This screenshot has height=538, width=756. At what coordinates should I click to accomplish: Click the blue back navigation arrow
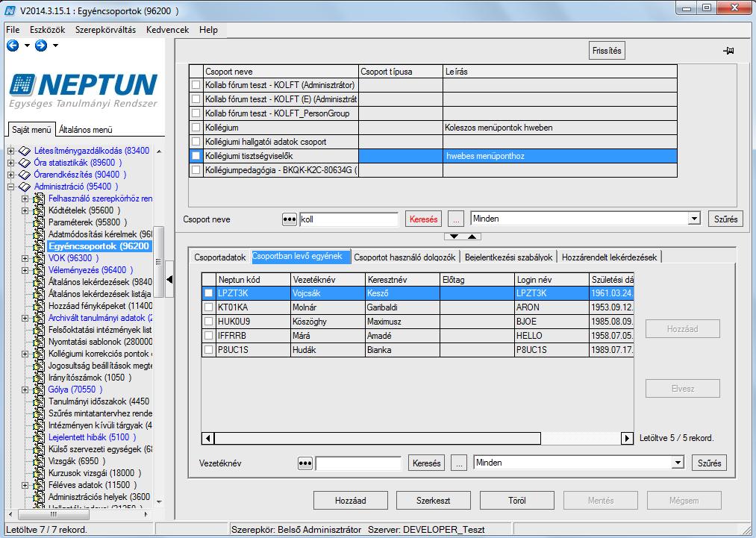13,46
